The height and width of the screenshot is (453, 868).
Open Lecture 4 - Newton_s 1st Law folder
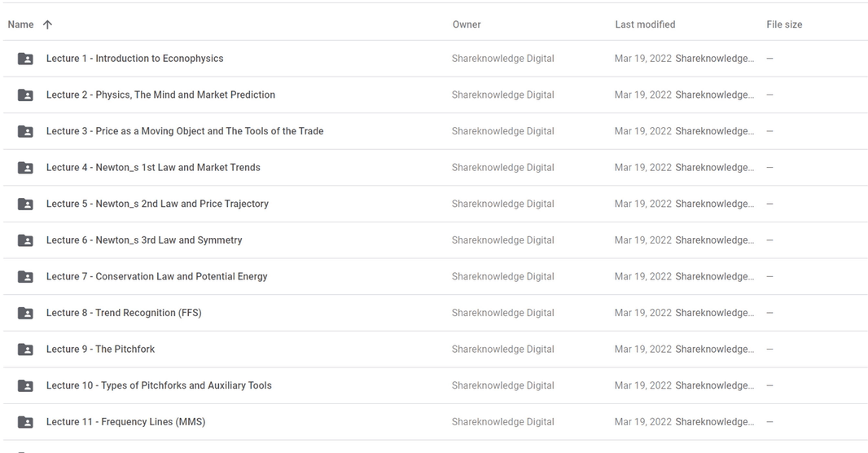coord(153,167)
